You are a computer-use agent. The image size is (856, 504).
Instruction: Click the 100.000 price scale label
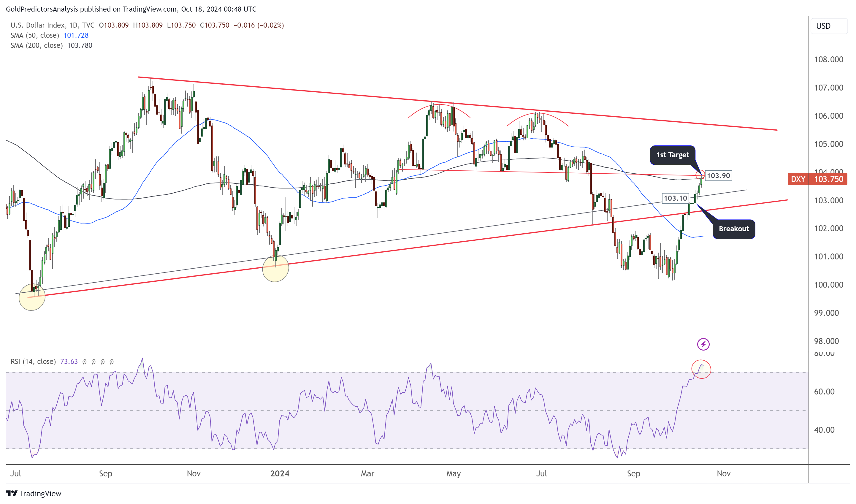click(828, 285)
